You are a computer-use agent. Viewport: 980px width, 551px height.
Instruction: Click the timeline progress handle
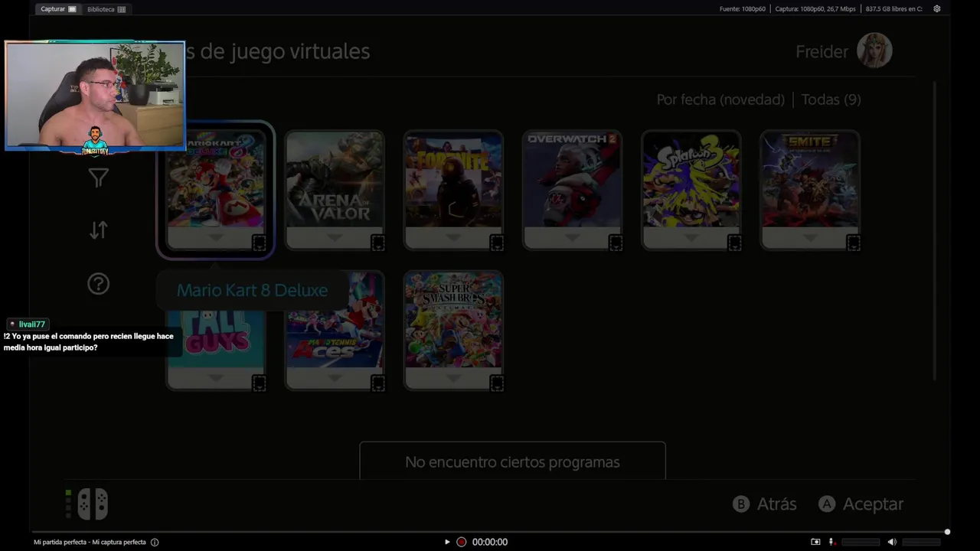[947, 532]
